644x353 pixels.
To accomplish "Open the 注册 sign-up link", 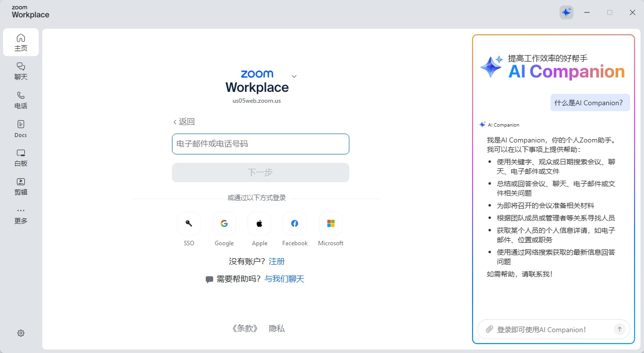I will [277, 261].
